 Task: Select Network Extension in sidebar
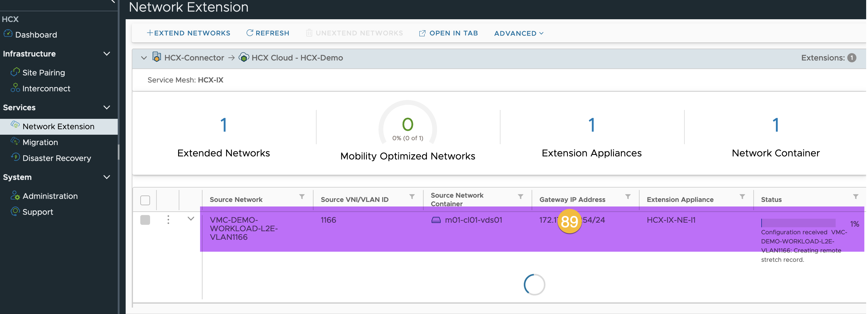pos(59,127)
